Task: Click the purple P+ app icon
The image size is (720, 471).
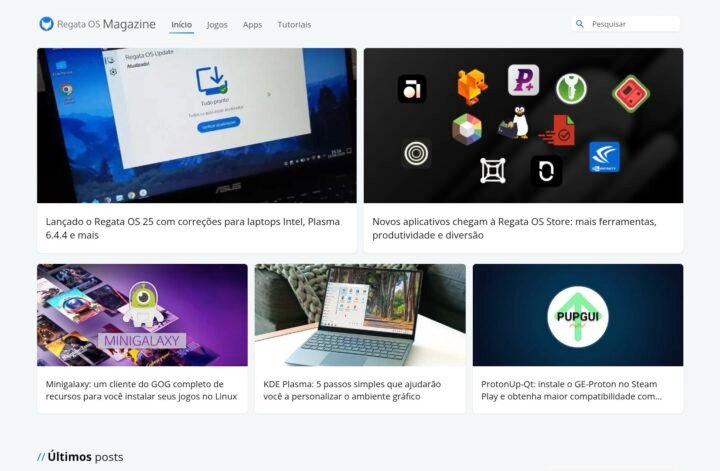Action: (523, 80)
